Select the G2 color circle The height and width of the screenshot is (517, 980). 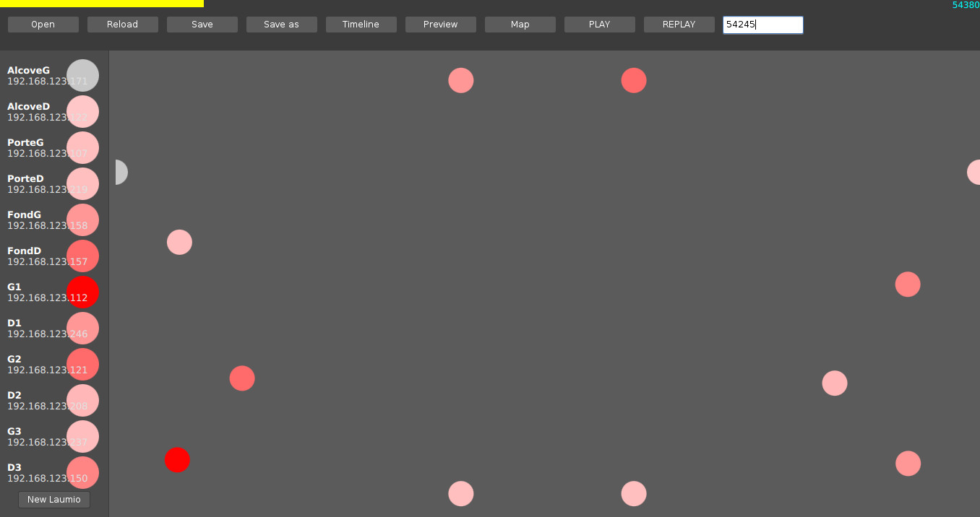[82, 365]
